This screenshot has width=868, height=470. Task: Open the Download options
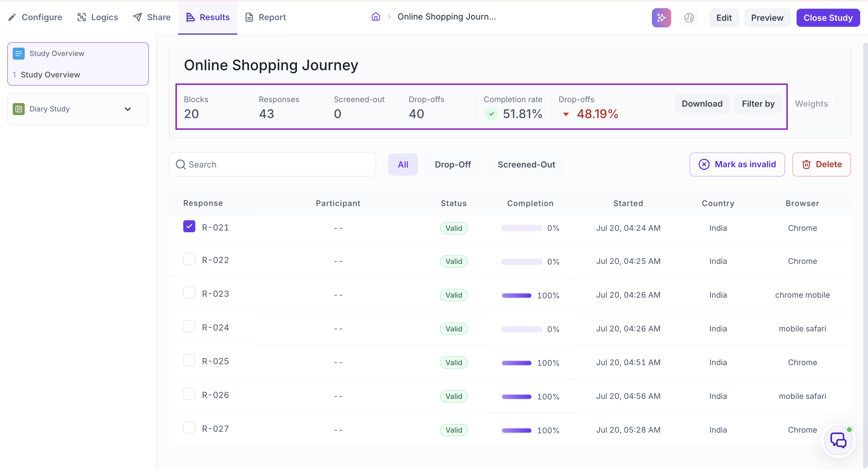(x=702, y=103)
